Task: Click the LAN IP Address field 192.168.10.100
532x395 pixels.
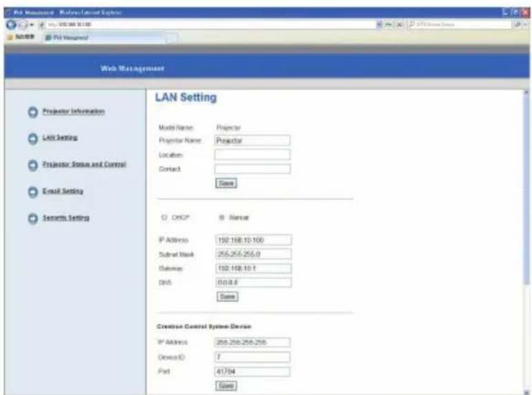Action: click(x=253, y=240)
